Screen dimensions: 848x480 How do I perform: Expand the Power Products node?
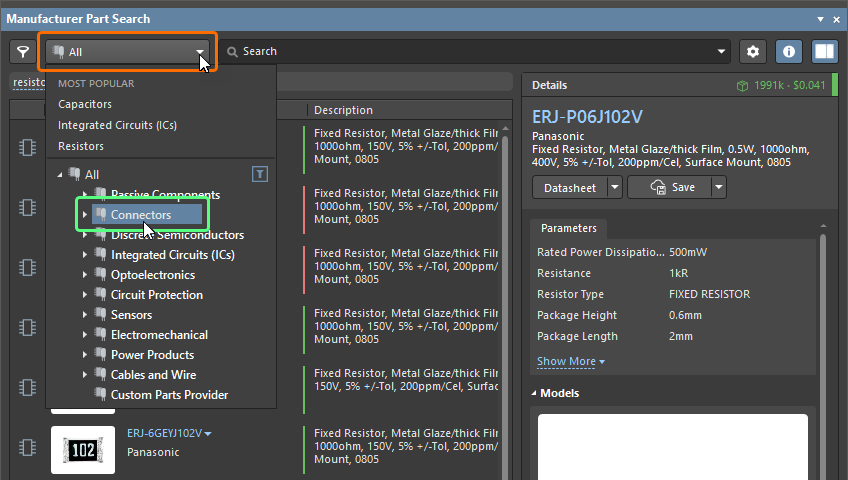[x=84, y=355]
